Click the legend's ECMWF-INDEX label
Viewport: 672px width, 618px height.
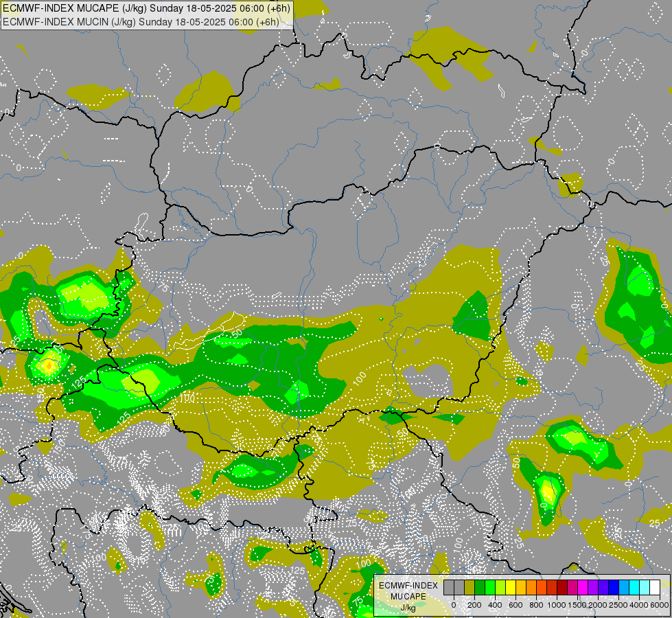(408, 586)
